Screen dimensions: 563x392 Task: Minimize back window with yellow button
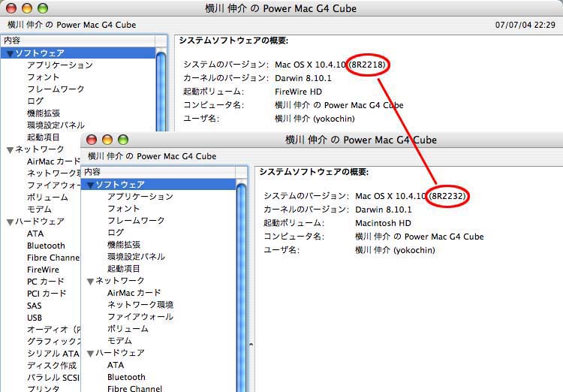point(27,8)
